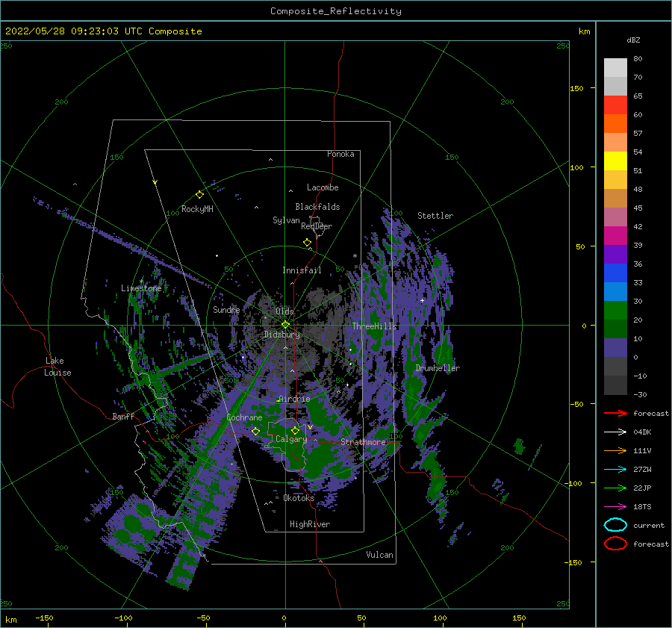Image resolution: width=672 pixels, height=628 pixels.
Task: Click the 'current' legend label text
Action: point(649,525)
